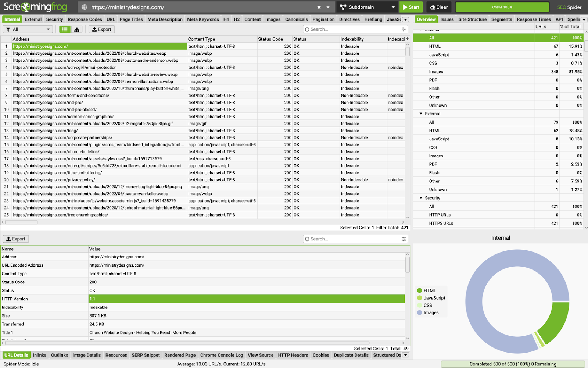Open the Outlinks bottom tab

[x=60, y=355]
